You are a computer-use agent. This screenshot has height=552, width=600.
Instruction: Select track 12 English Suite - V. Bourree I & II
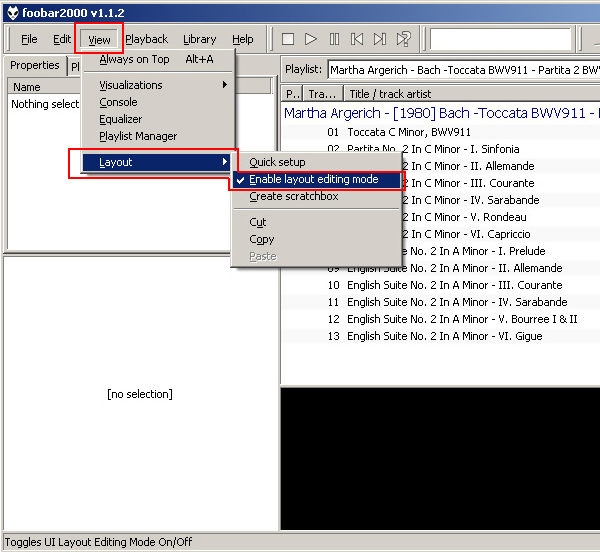coord(441,319)
